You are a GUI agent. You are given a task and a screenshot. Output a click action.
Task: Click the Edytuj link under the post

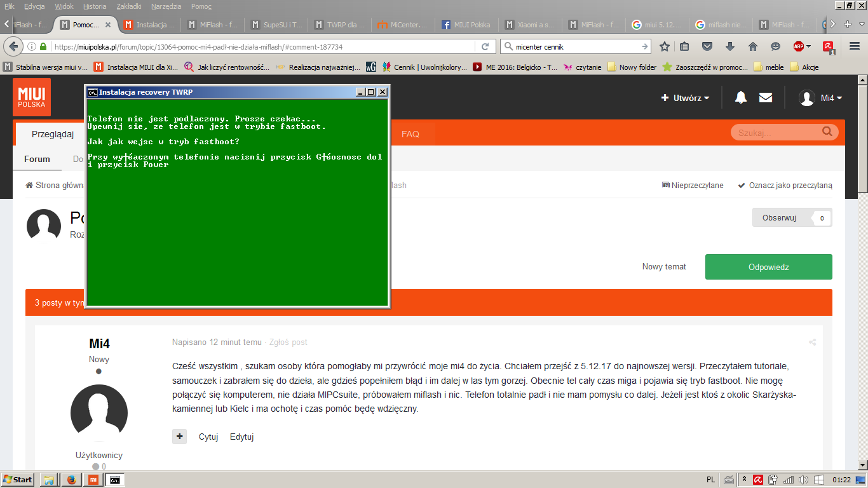tap(242, 437)
